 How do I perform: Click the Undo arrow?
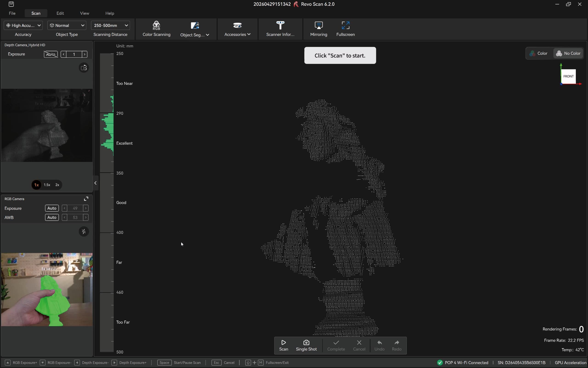(379, 343)
